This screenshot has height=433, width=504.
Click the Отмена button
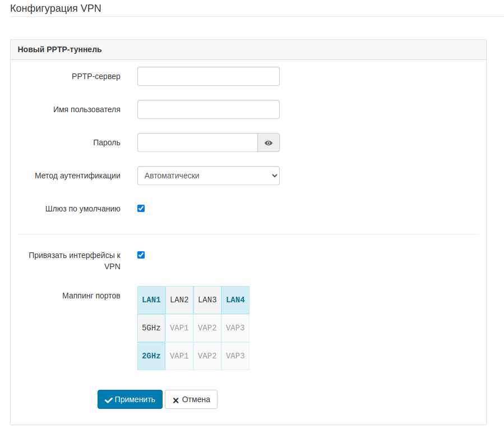point(191,400)
